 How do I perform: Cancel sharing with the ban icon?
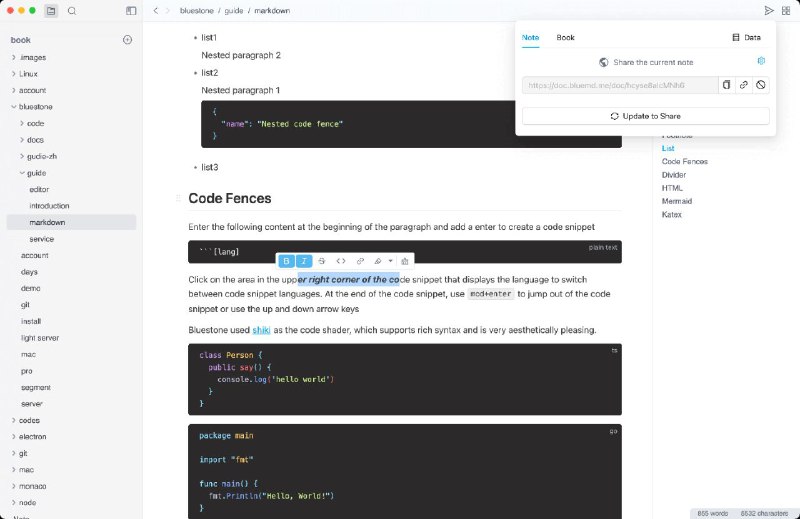click(761, 85)
